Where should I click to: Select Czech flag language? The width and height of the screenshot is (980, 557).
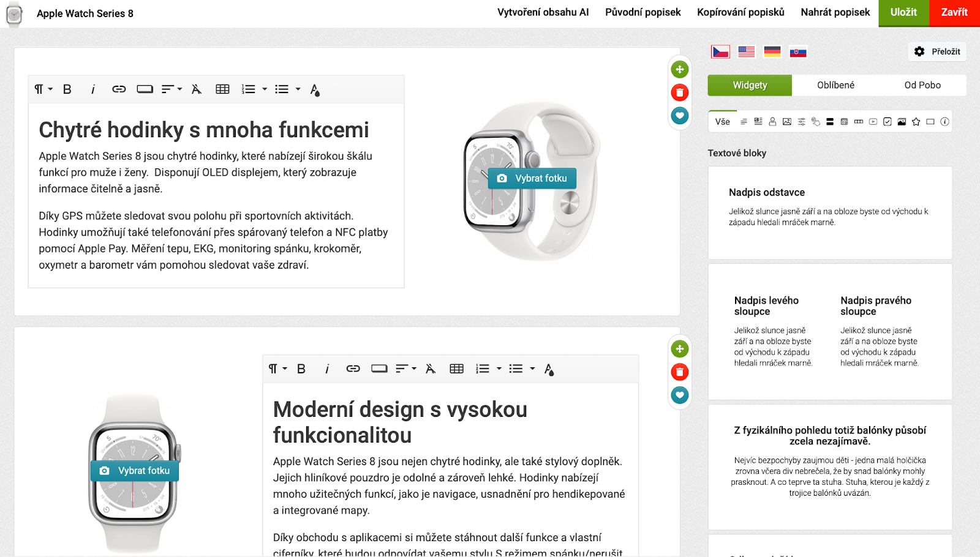720,51
